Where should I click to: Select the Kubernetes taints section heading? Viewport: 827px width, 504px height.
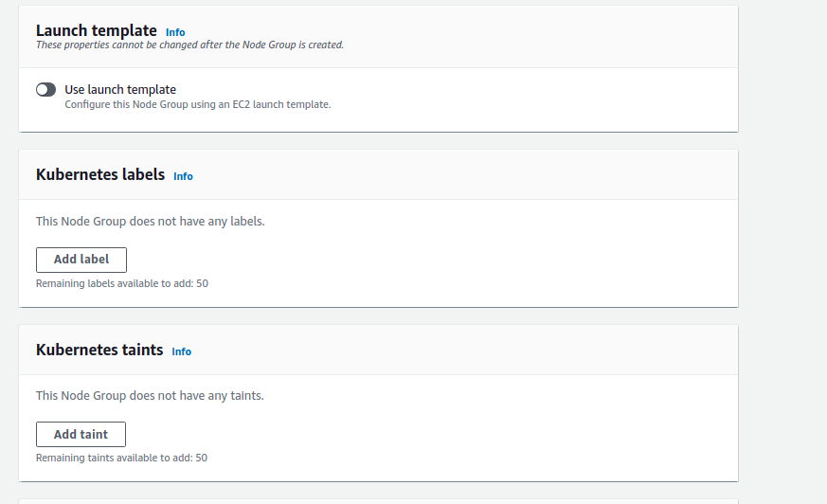coord(99,351)
